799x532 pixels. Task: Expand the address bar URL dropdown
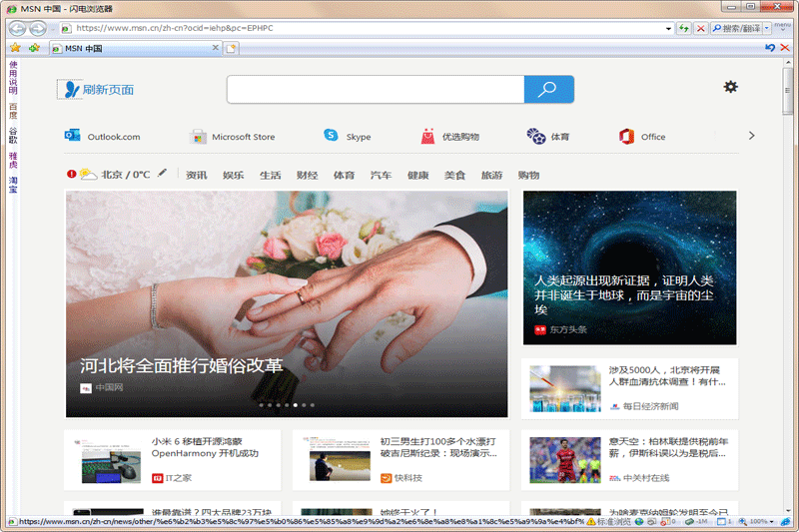(668, 28)
